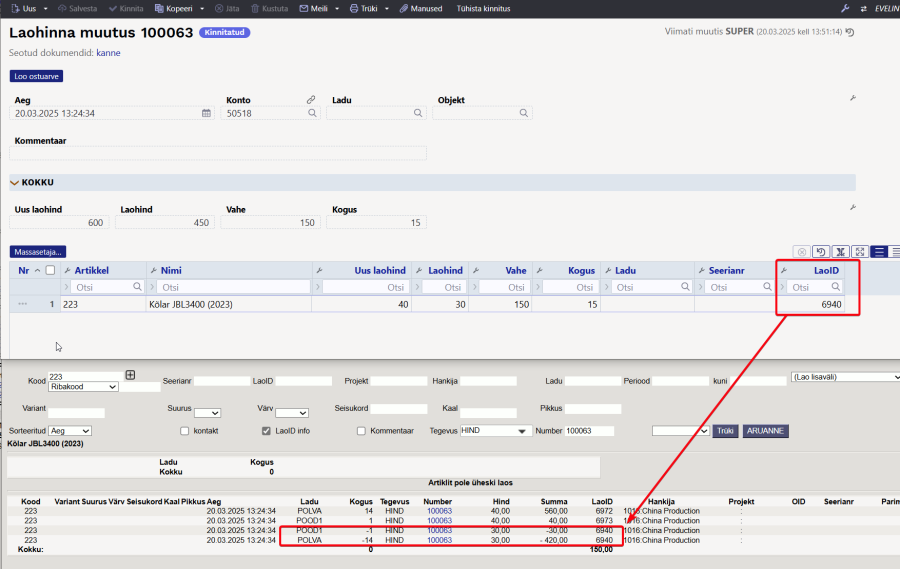The width and height of the screenshot is (900, 569).
Task: Toggle the select-all checkbox in table header
Action: (x=51, y=270)
